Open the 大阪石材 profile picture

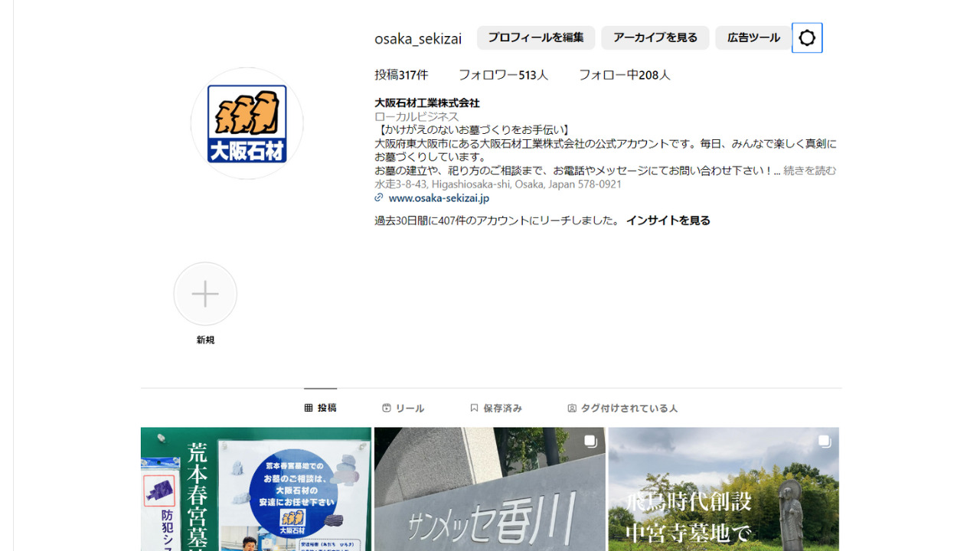click(x=247, y=123)
